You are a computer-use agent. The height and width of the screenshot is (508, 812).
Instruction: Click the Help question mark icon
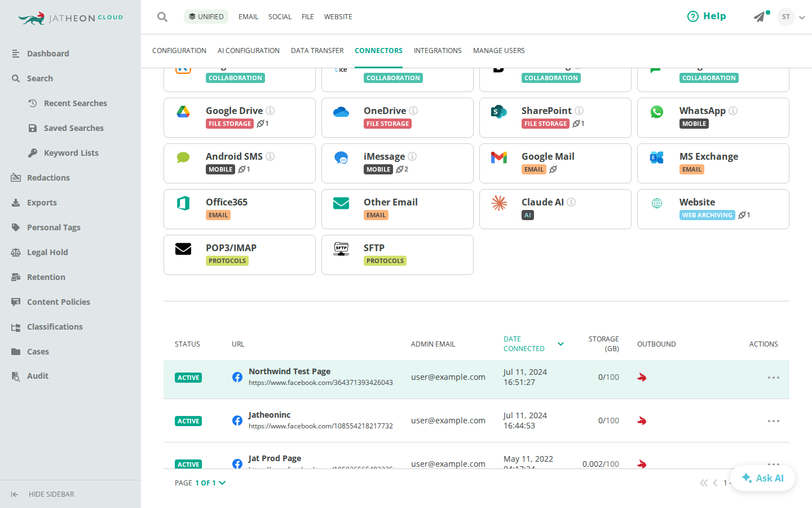692,16
